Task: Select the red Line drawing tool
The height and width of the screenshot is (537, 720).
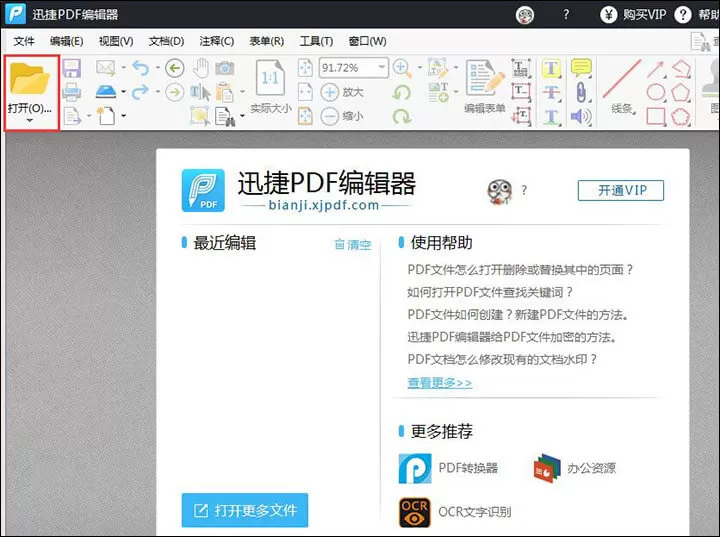Action: pyautogui.click(x=622, y=79)
